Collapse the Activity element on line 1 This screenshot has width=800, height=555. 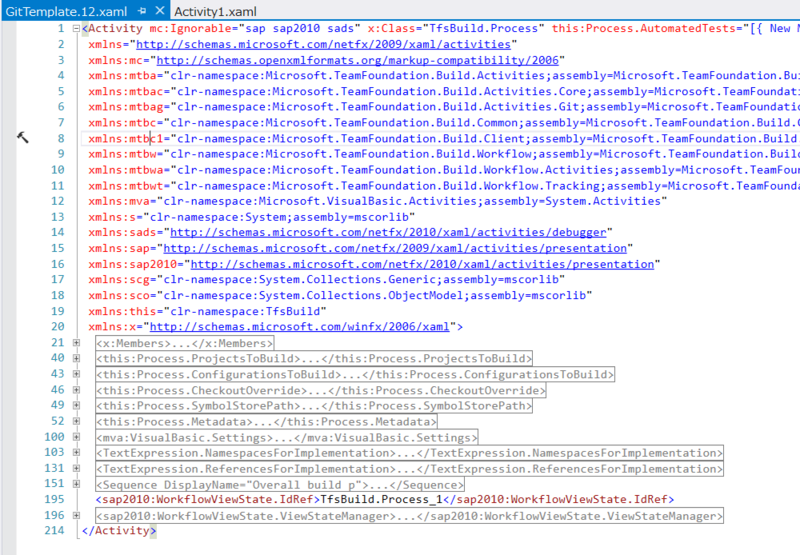click(x=76, y=29)
